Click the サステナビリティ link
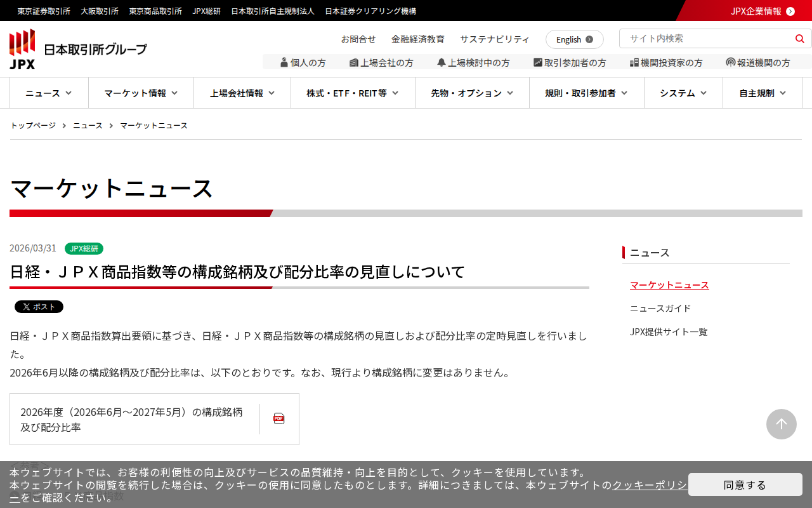 pos(495,39)
